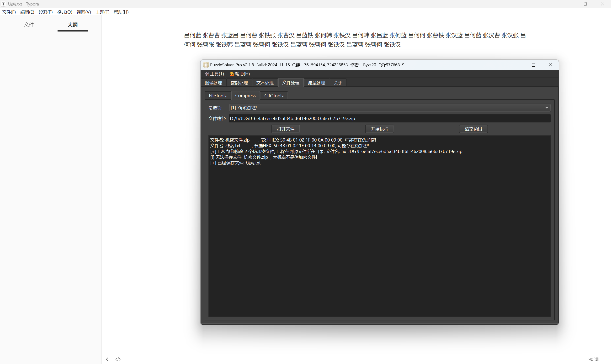The height and width of the screenshot is (364, 611).
Task: Switch to the 文件处理 tab
Action: tap(291, 83)
